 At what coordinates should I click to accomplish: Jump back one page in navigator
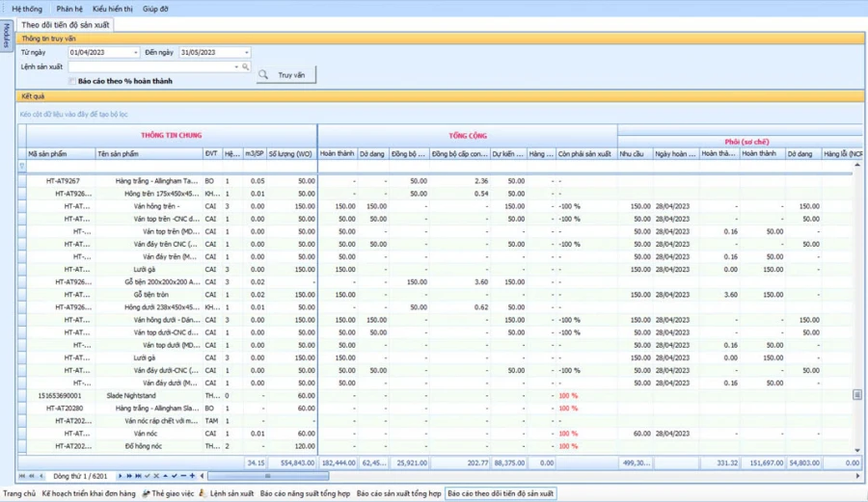tap(32, 475)
